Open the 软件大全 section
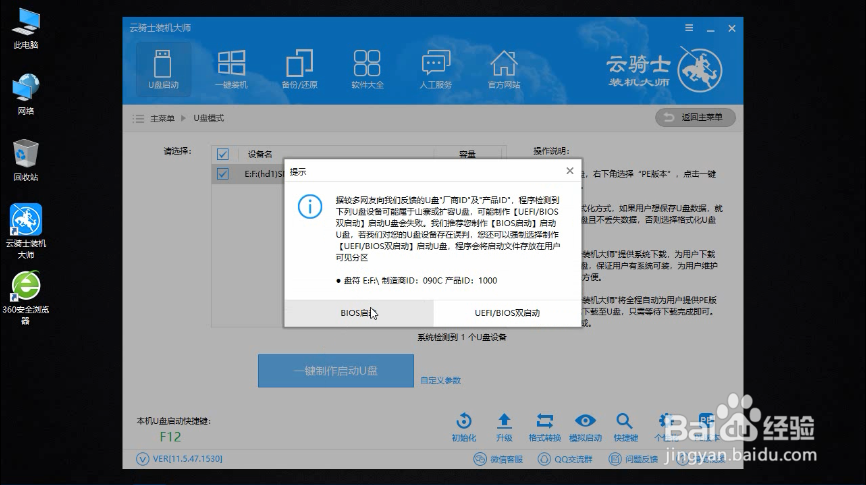The image size is (866, 485). tap(367, 69)
